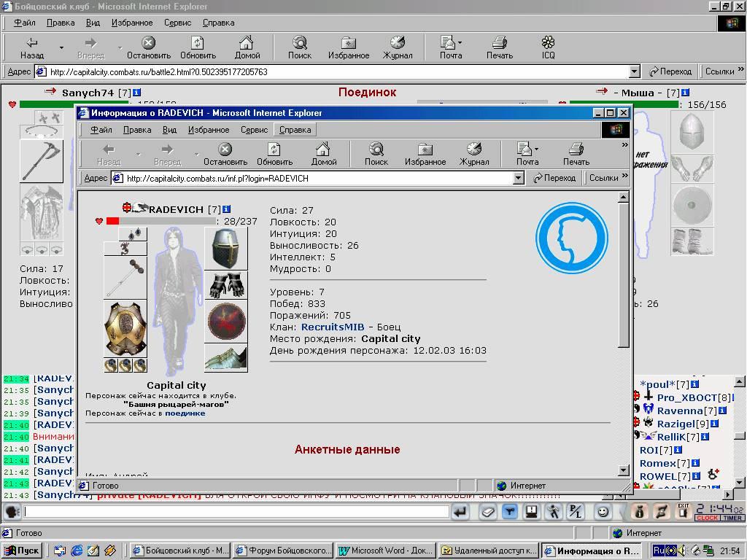This screenshot has height=560, width=747.
Task: Open Search (Поиск) in main browser toolbar
Action: (300, 47)
